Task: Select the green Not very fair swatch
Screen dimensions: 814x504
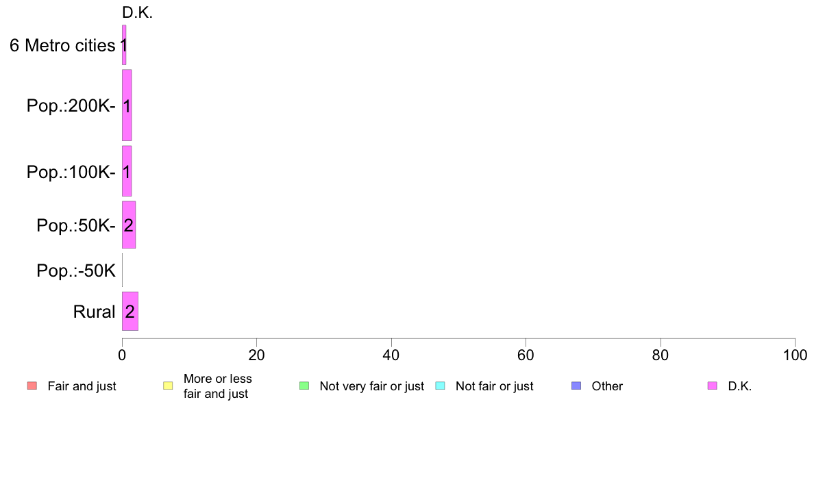Action: pos(304,386)
